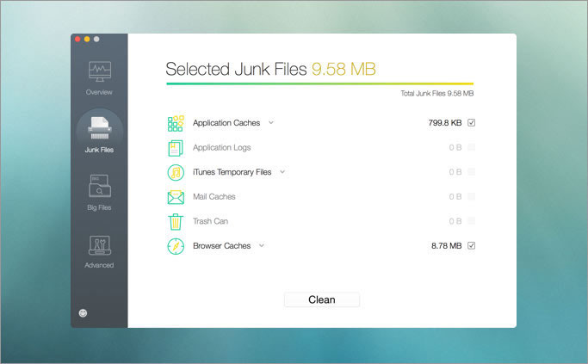
Task: Expand the iTunes Temporary Files chevron
Action: tap(282, 172)
